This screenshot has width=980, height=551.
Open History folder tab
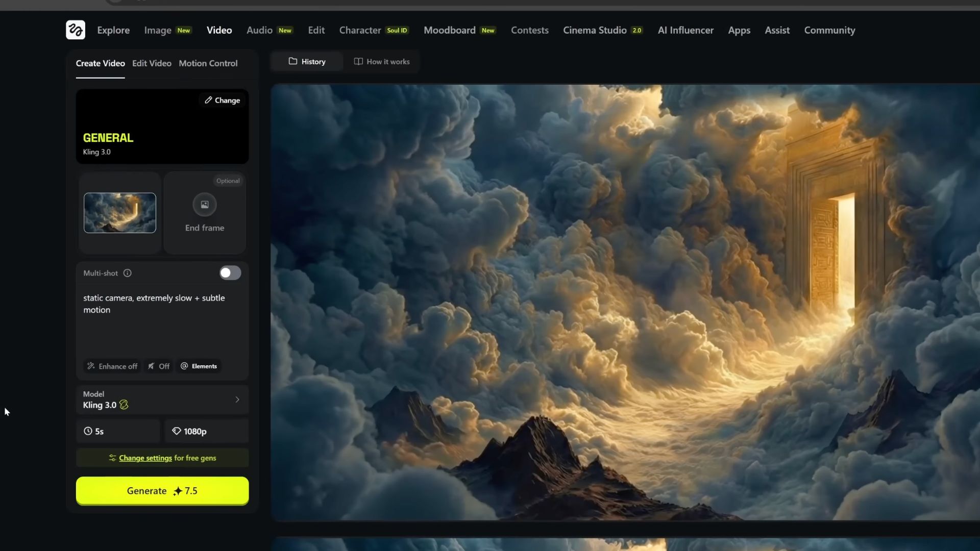pos(307,62)
